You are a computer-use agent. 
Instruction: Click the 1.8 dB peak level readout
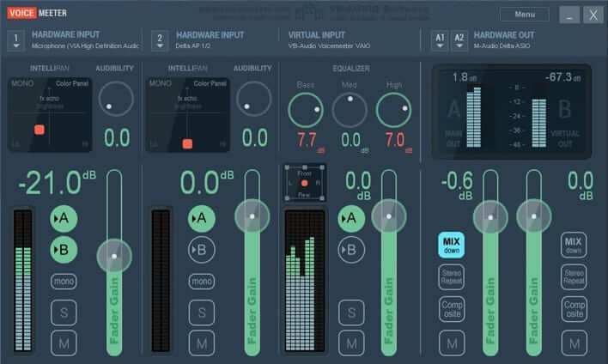(464, 77)
